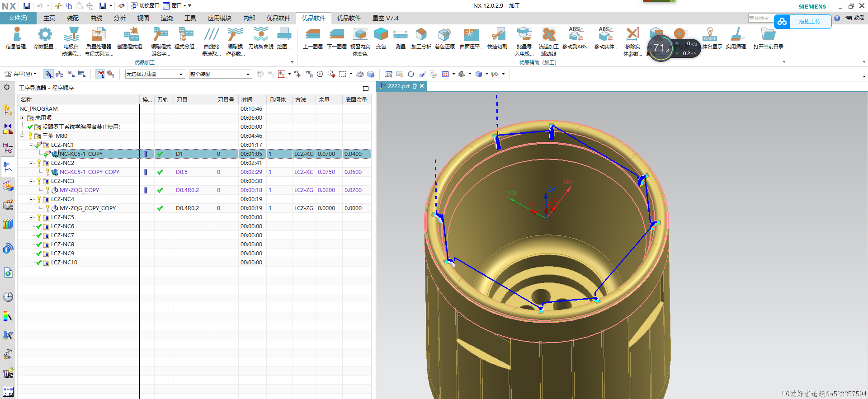Open the 参数配置 gear tool
The width and height of the screenshot is (868, 399).
[x=45, y=38]
